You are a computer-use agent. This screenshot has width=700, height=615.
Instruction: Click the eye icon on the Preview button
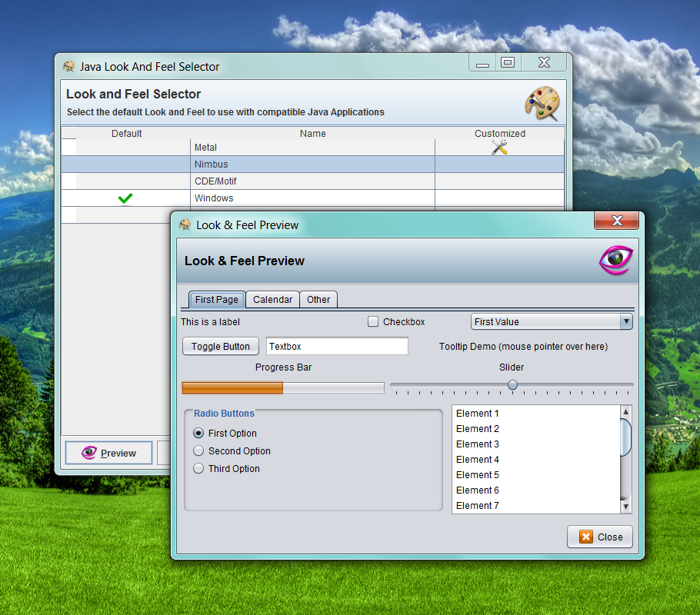88,453
